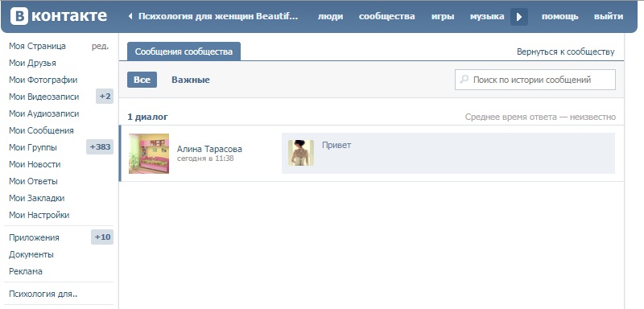Open Реклама in sidebar
This screenshot has width=644, height=309.
pyautogui.click(x=26, y=271)
